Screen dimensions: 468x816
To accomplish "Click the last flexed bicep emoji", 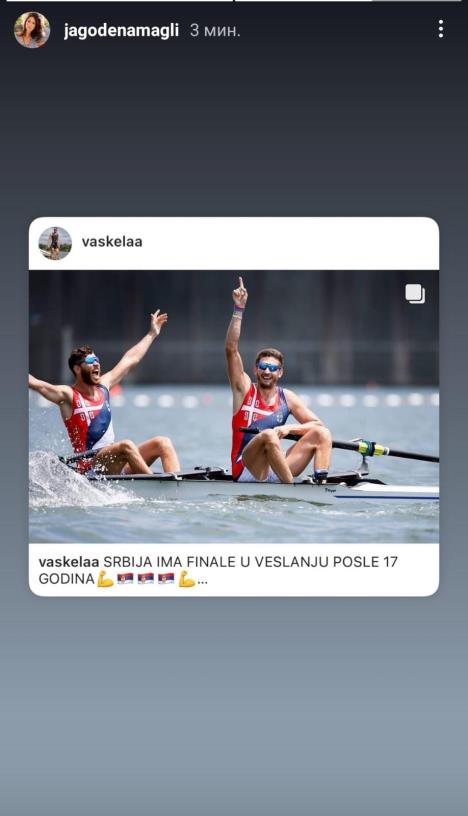I will pos(187,579).
